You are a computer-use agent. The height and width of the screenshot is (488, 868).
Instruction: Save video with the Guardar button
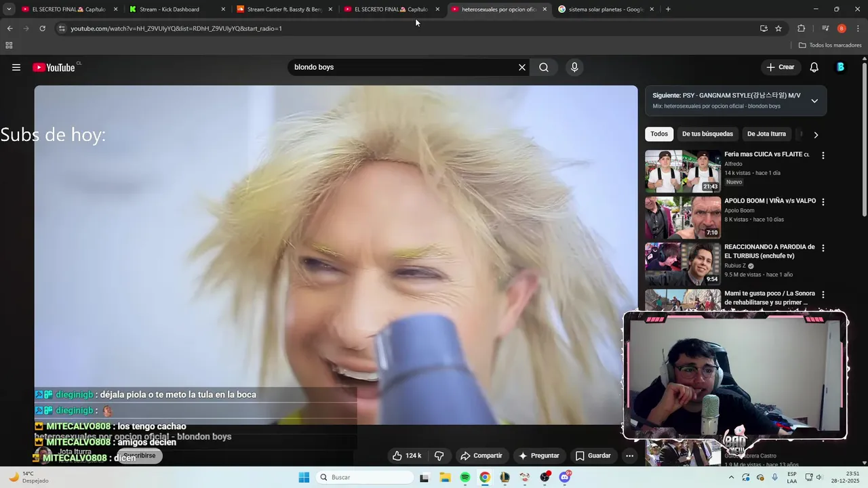pyautogui.click(x=593, y=455)
